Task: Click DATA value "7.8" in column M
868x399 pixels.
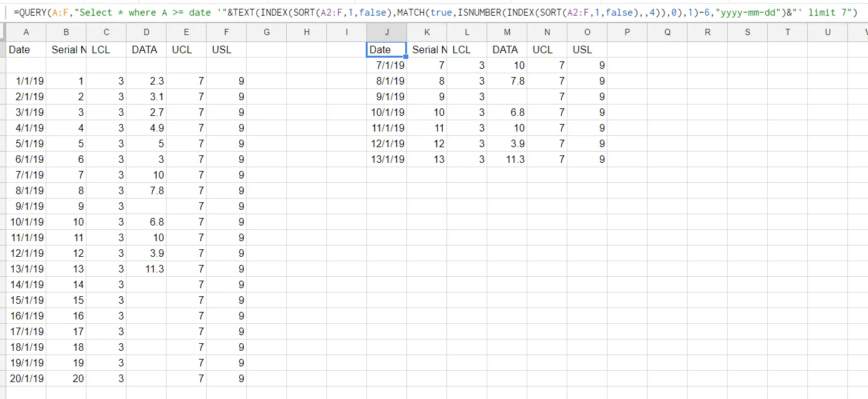Action: pyautogui.click(x=507, y=81)
